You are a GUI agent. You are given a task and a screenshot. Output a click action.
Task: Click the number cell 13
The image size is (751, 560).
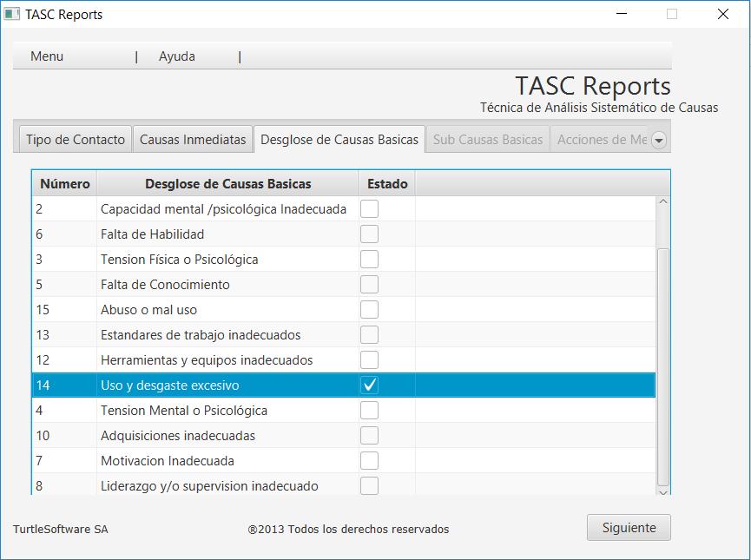click(64, 335)
